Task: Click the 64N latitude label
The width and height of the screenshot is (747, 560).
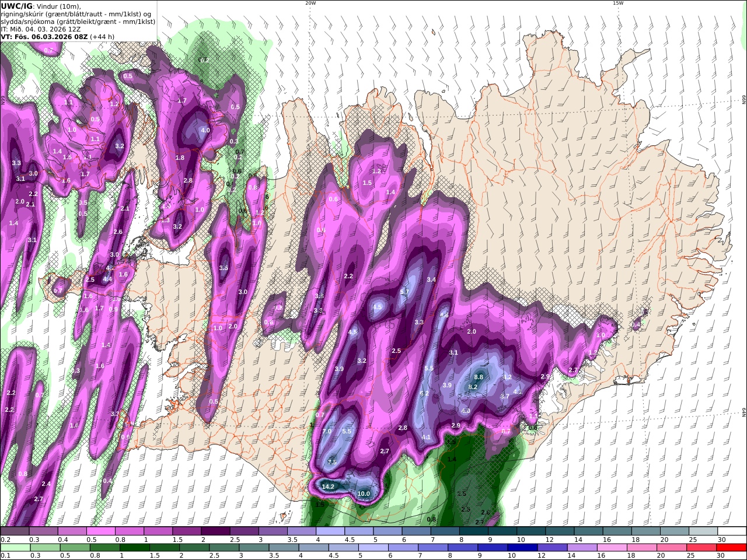Action: coord(744,412)
